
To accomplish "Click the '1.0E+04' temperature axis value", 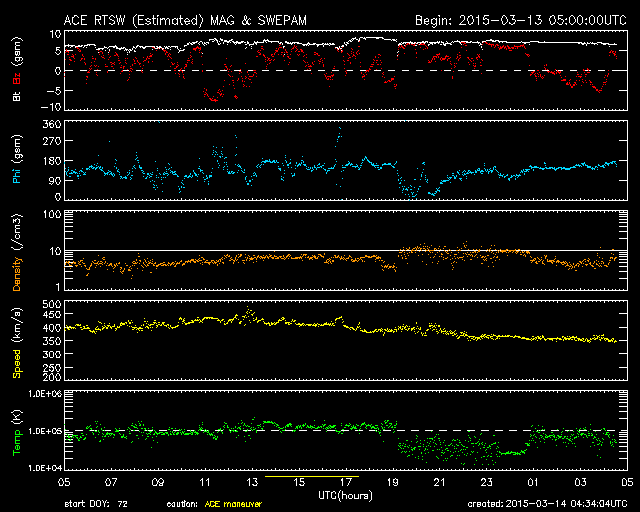I will tap(45, 468).
